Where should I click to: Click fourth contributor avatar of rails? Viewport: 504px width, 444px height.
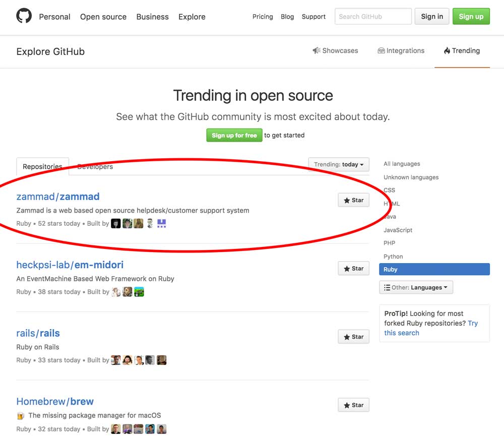coord(150,360)
